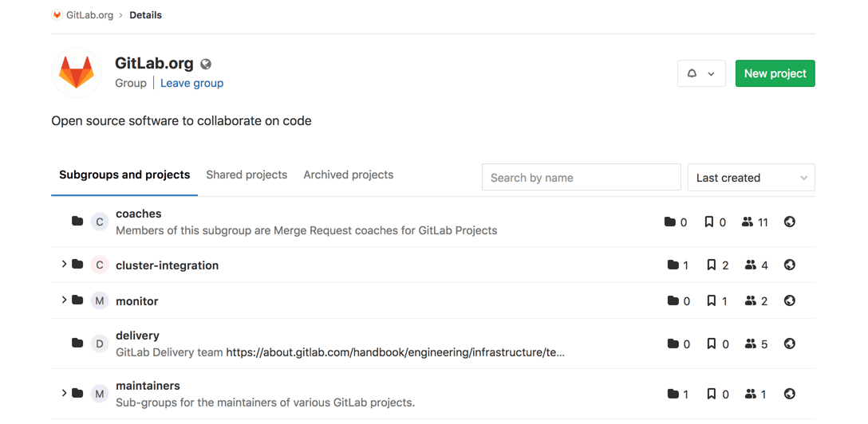Click the globe visibility icon in delivery row
This screenshot has width=868, height=424.
click(x=790, y=344)
